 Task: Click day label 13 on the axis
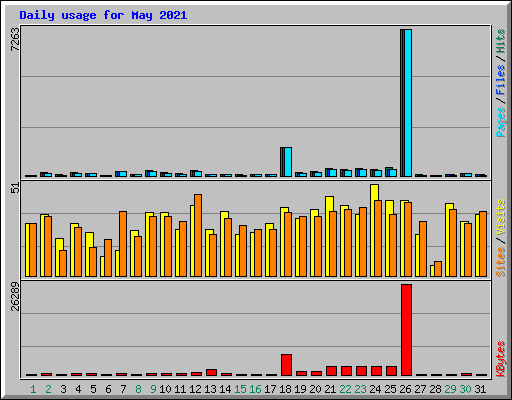pyautogui.click(x=210, y=389)
